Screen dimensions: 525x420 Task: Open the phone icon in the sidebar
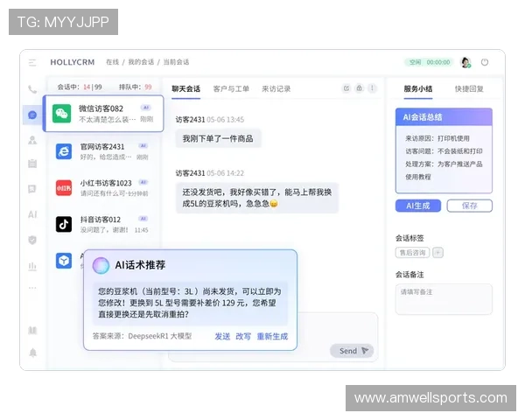[x=32, y=89]
